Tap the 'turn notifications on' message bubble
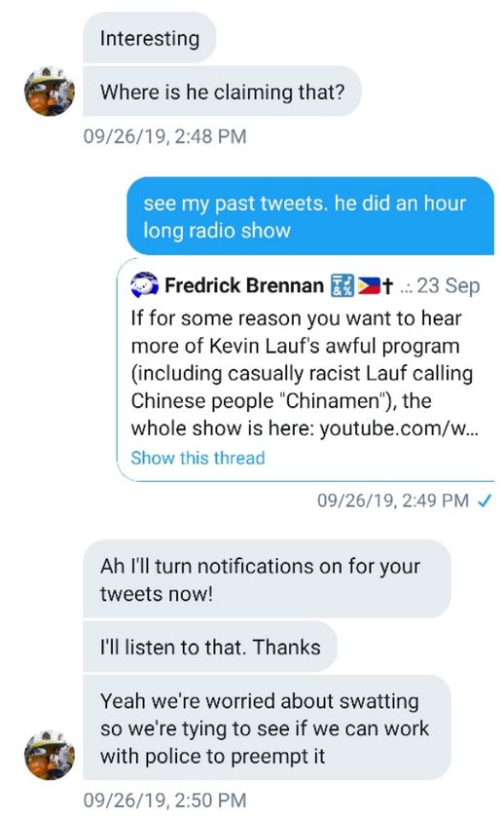The width and height of the screenshot is (504, 818). tap(267, 579)
